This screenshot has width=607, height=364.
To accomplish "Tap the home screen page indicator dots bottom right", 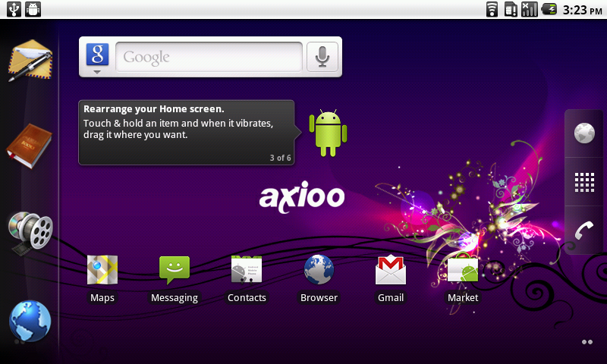I will [x=587, y=342].
